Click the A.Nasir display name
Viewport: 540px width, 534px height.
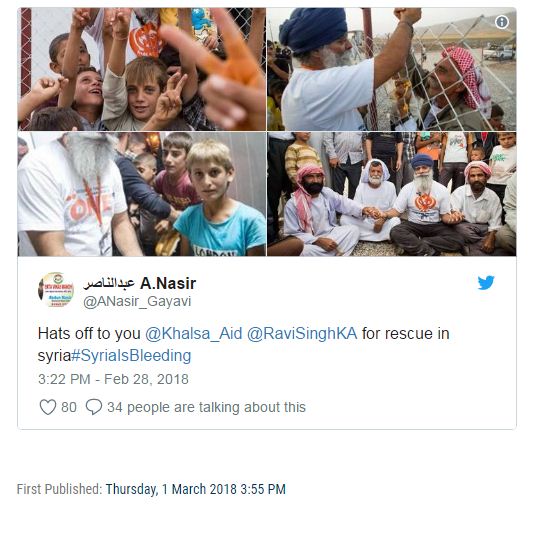(168, 283)
